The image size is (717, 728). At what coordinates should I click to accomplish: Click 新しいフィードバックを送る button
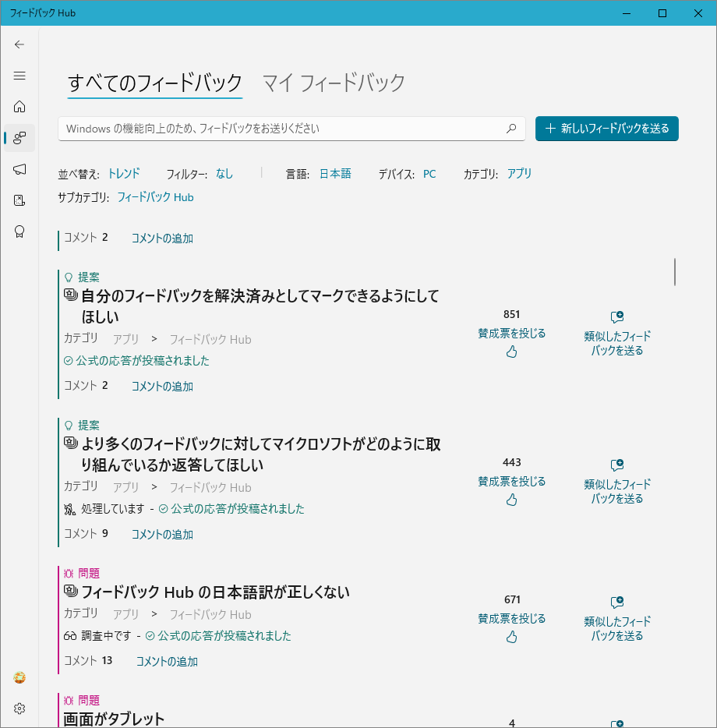(x=607, y=129)
